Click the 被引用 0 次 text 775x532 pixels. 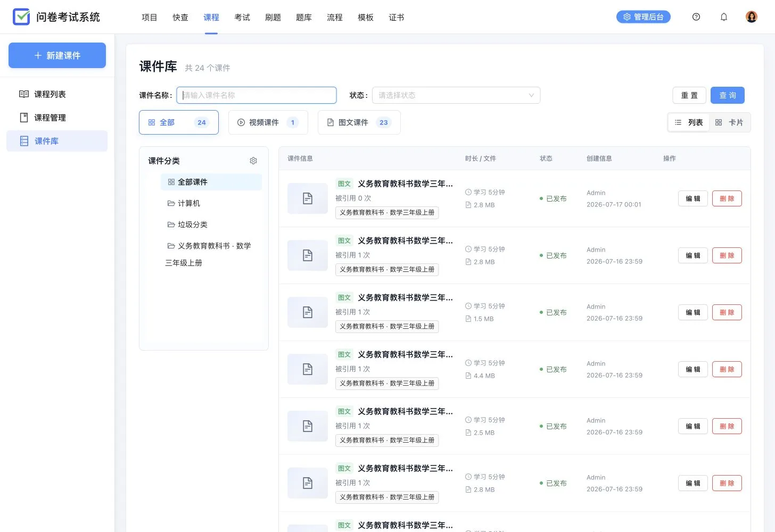click(x=353, y=198)
